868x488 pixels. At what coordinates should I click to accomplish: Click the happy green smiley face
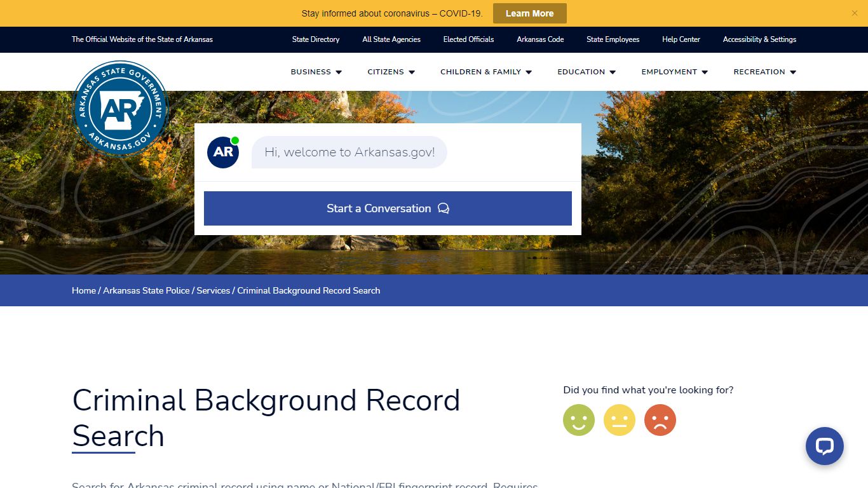579,420
